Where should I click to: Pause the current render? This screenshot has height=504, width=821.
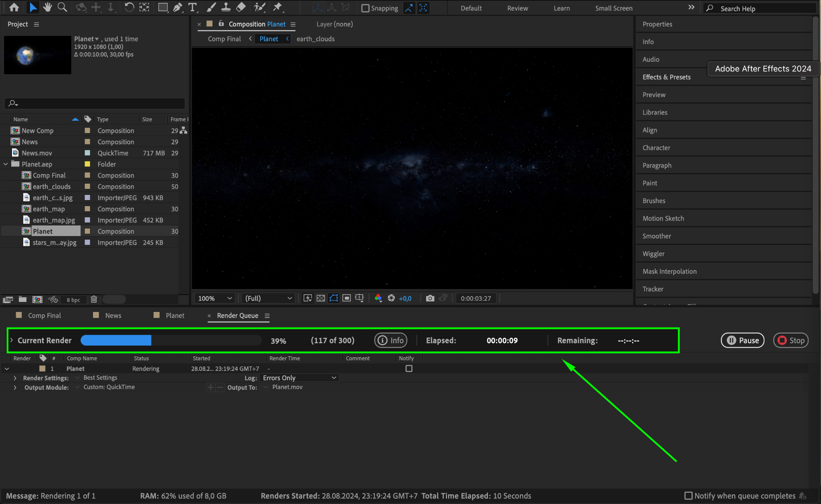tap(743, 340)
